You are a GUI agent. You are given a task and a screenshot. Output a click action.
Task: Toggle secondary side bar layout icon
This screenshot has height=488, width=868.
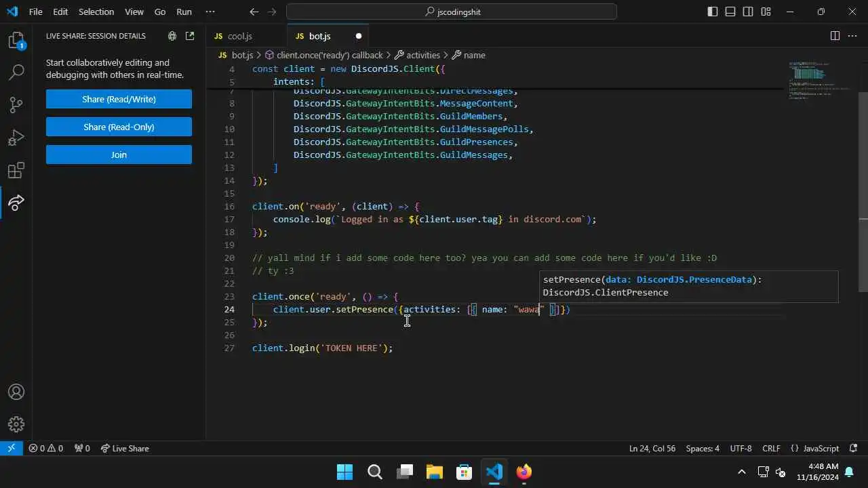748,12
